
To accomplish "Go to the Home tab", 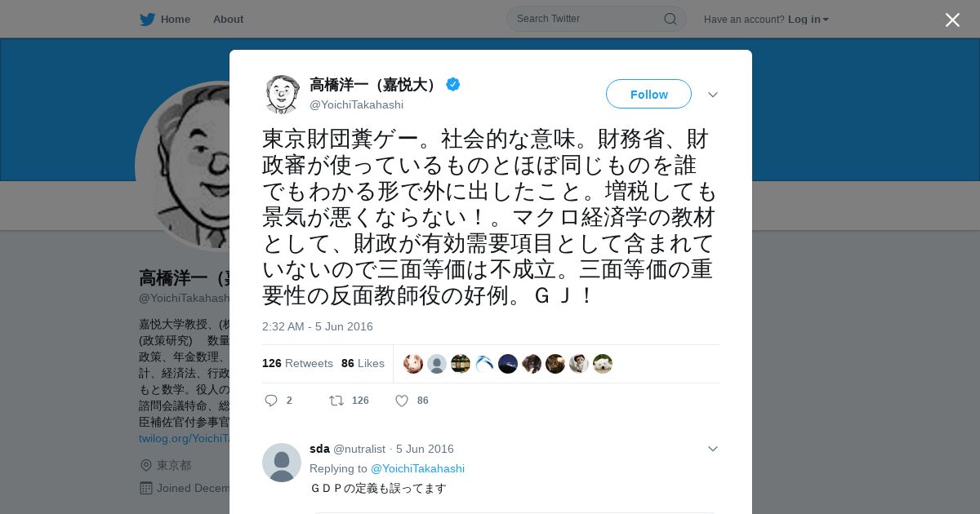I will pyautogui.click(x=166, y=20).
